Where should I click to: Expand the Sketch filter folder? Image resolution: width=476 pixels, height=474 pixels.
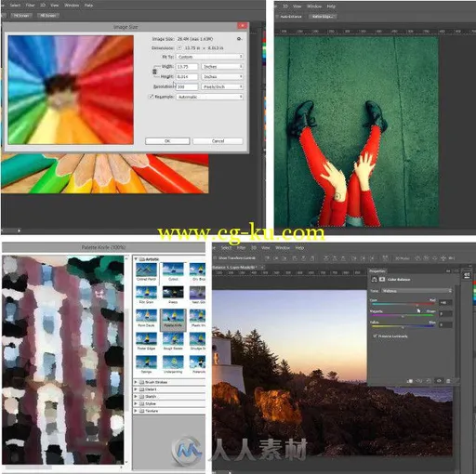coord(136,396)
